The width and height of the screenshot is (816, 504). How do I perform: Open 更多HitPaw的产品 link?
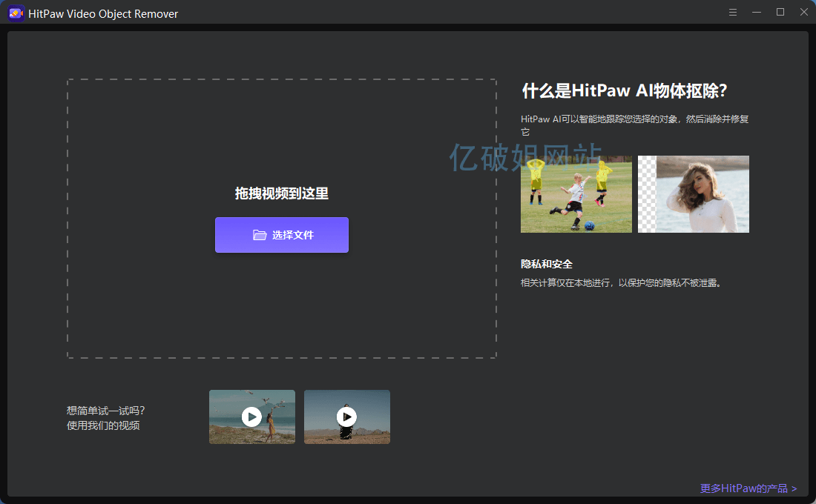[x=748, y=488]
